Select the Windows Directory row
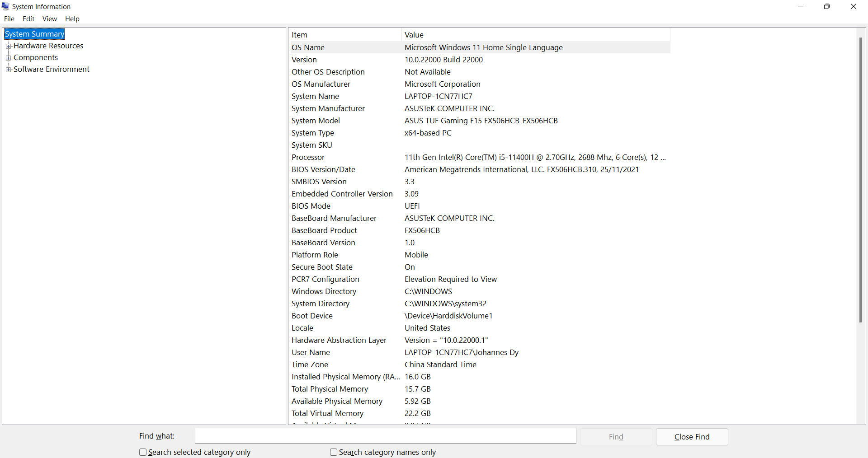 (479, 291)
